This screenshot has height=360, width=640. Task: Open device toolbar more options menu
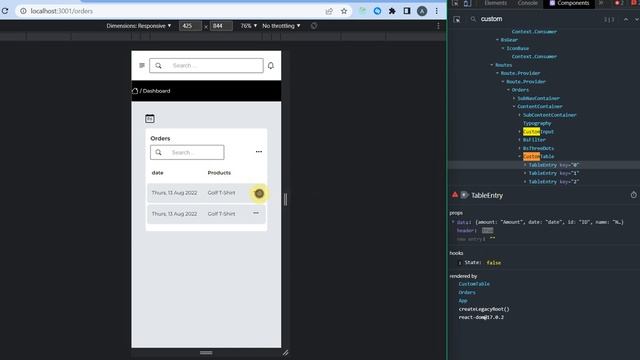point(438,26)
